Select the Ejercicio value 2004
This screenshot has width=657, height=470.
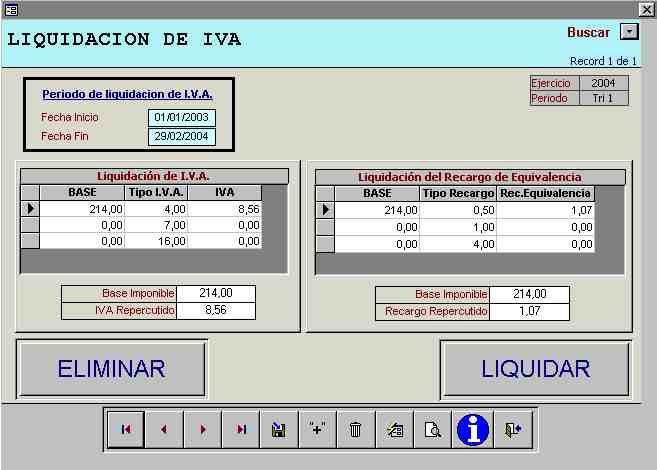pos(603,83)
